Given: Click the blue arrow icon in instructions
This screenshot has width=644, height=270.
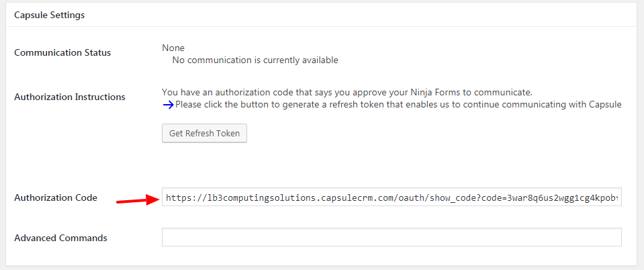Looking at the screenshot, I should click(168, 105).
